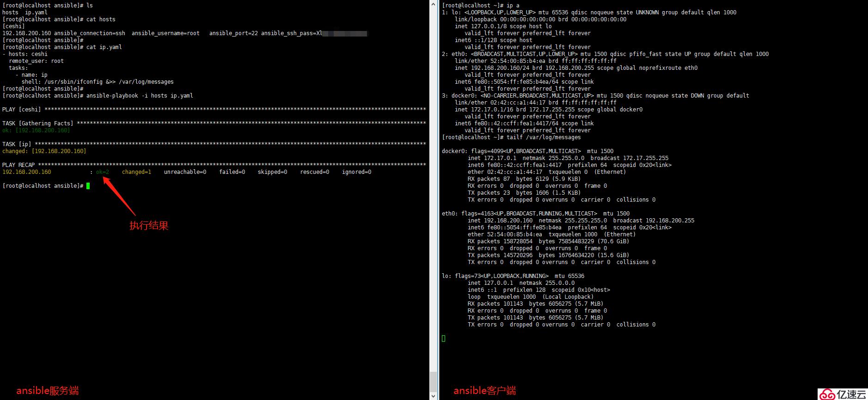The width and height of the screenshot is (868, 400).
Task: Click the 'PLAY RECAP' header line
Action: pos(214,165)
